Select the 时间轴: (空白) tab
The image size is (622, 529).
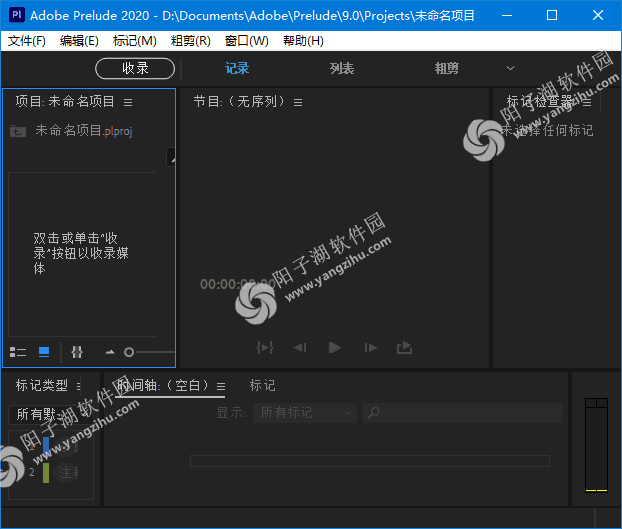[163, 385]
